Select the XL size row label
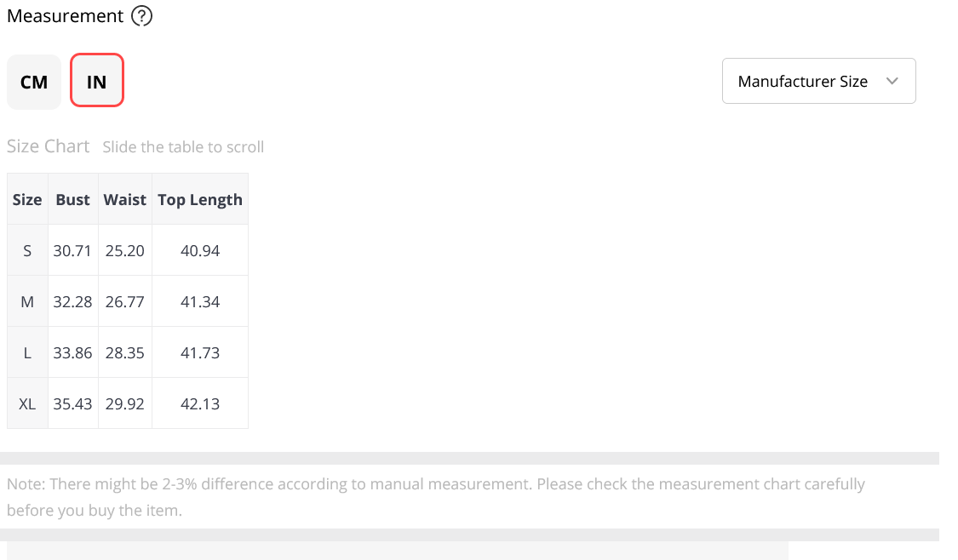This screenshot has width=958, height=560. [x=27, y=403]
